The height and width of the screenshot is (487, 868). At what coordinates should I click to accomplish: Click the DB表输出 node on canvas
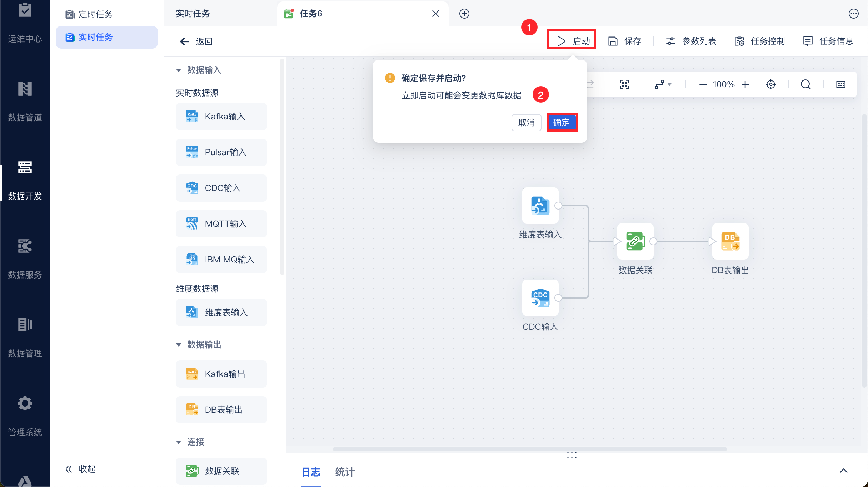click(x=730, y=242)
